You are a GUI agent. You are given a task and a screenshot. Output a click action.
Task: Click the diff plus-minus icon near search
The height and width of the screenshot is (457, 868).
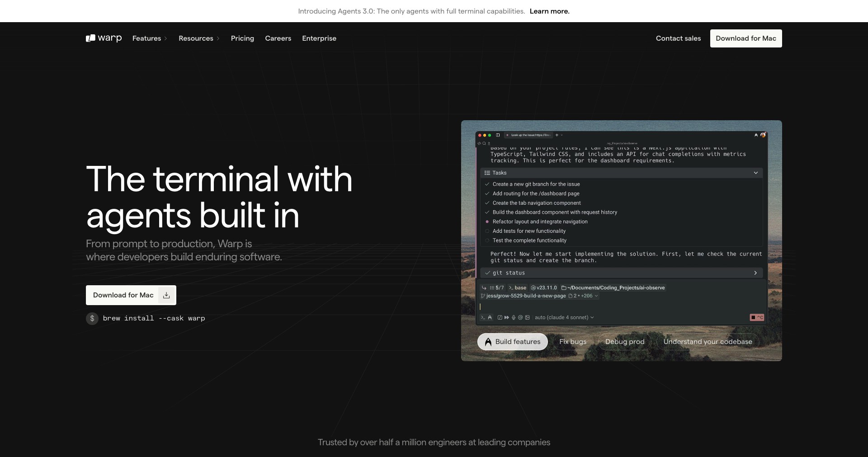point(489,143)
